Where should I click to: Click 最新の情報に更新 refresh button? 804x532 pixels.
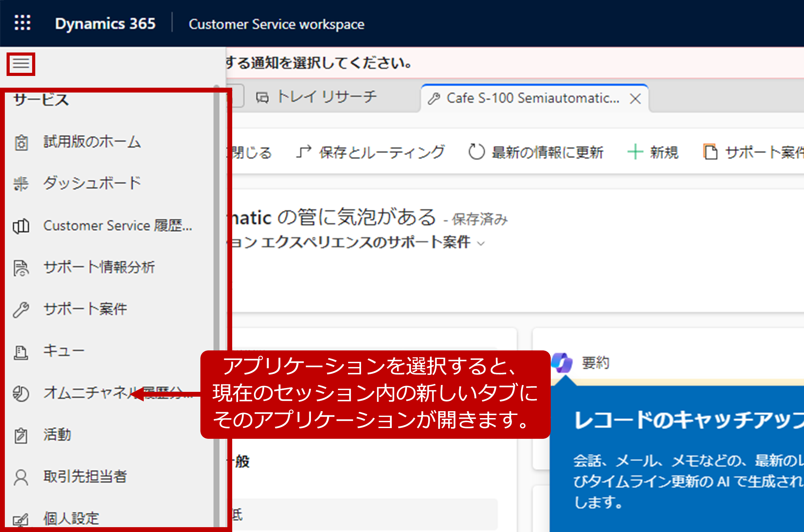pos(536,152)
